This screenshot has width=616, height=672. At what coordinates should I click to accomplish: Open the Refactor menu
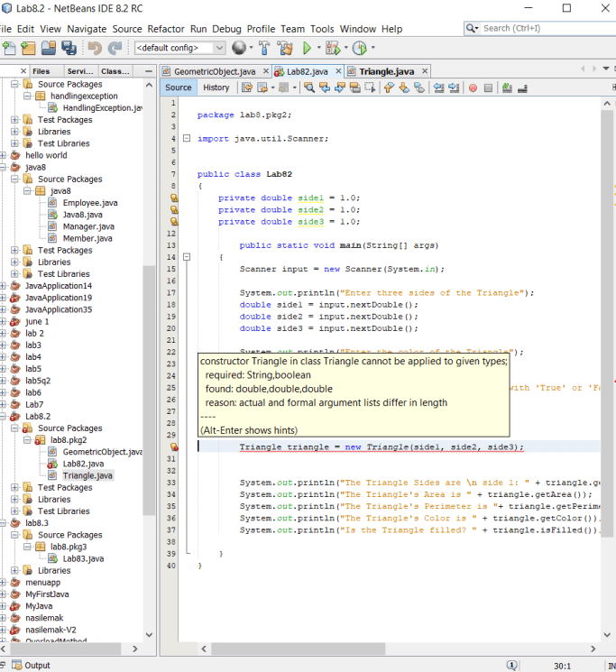(165, 29)
